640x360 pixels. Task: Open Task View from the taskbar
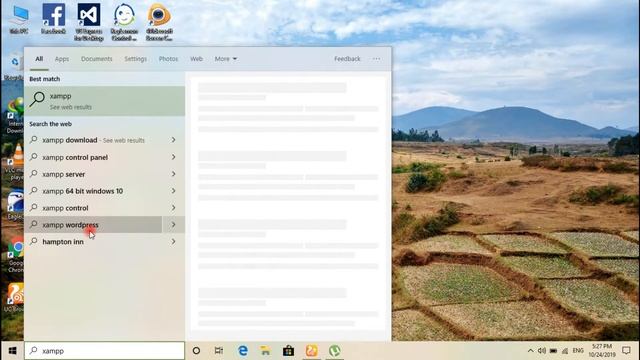[x=219, y=351]
